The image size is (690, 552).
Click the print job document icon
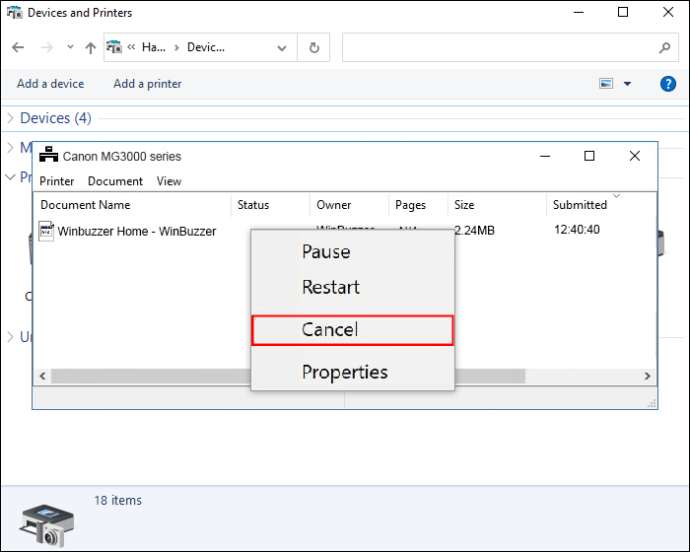(46, 231)
